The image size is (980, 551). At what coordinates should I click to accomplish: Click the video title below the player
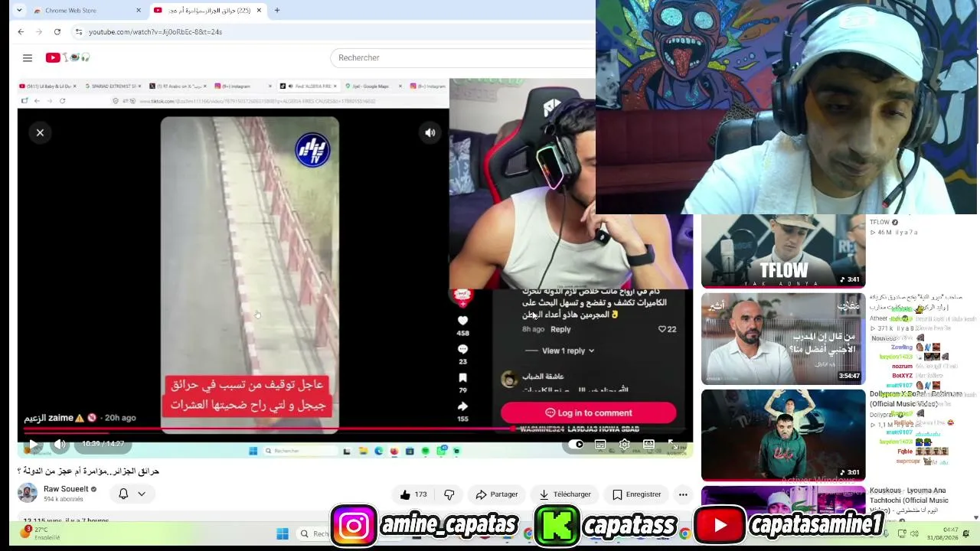pos(88,471)
